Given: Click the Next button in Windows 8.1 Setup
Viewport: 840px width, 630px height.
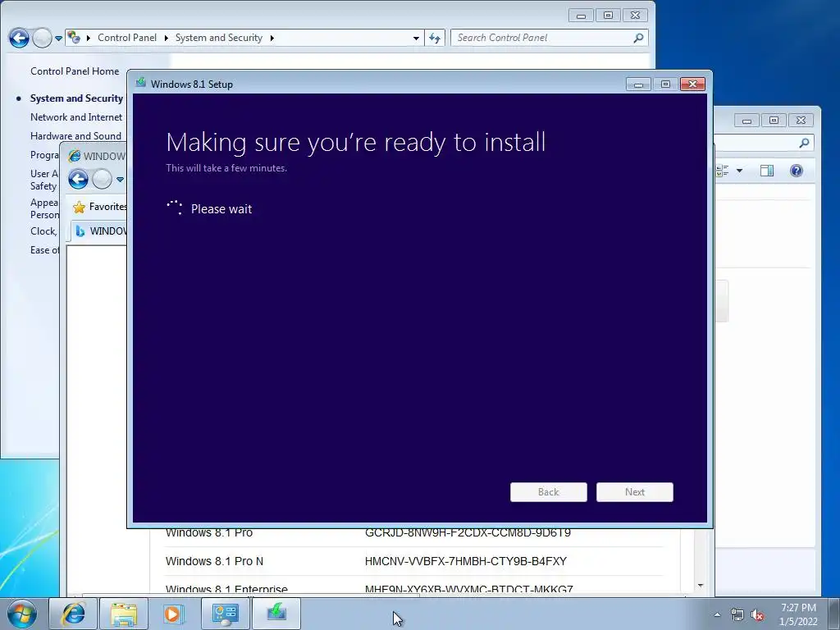Looking at the screenshot, I should [635, 492].
